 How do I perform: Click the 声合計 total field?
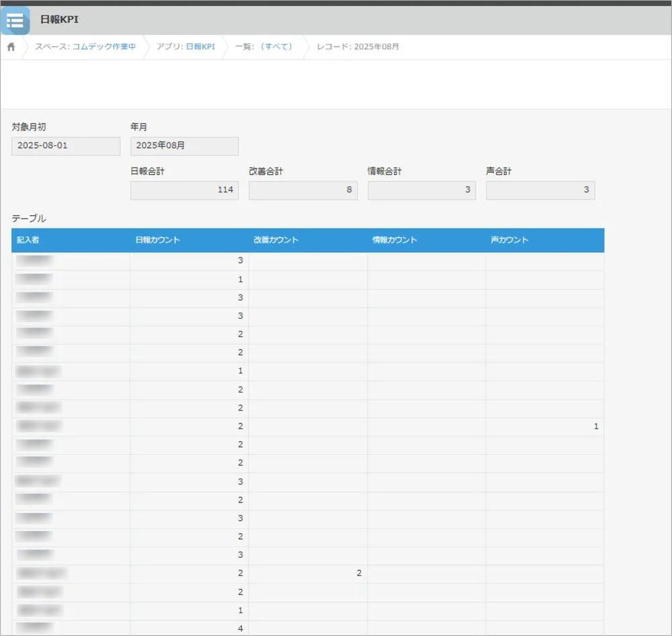coord(540,190)
